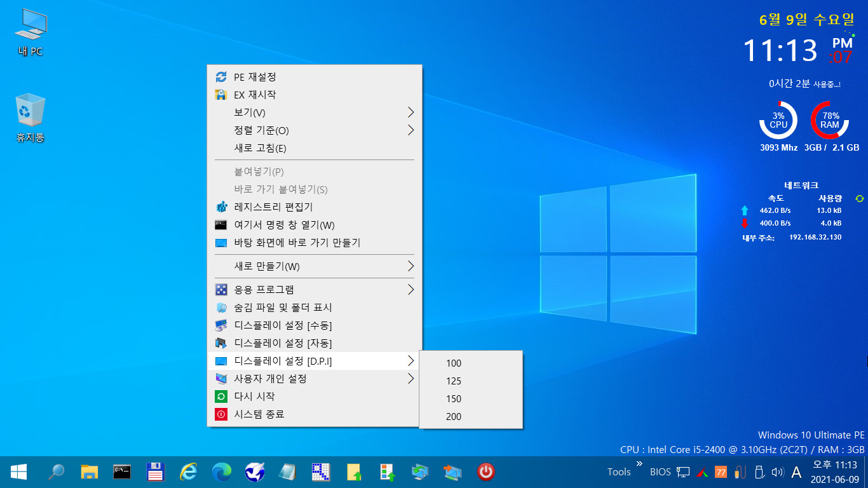Open 레지스트리 편집기 from context menu
The height and width of the screenshot is (488, 868).
tap(315, 207)
